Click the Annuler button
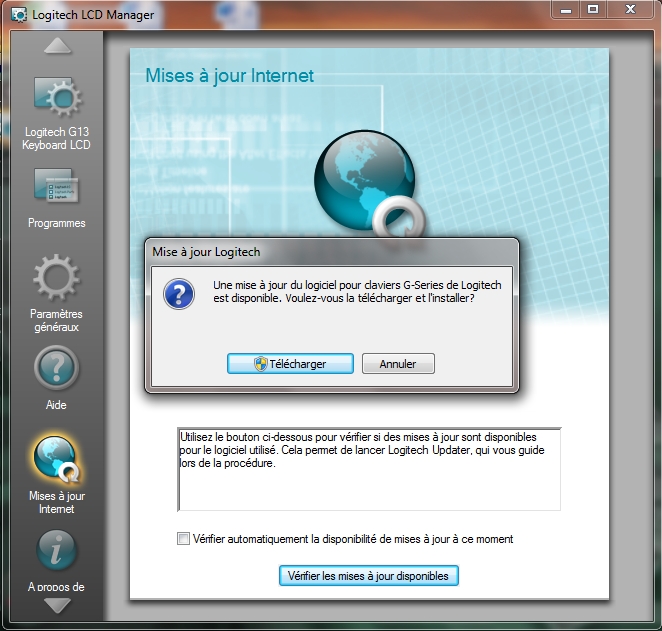This screenshot has height=631, width=662. pos(398,364)
